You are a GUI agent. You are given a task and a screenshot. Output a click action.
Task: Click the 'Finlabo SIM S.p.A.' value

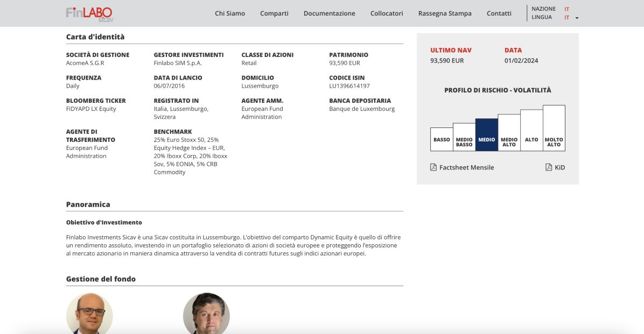[178, 63]
